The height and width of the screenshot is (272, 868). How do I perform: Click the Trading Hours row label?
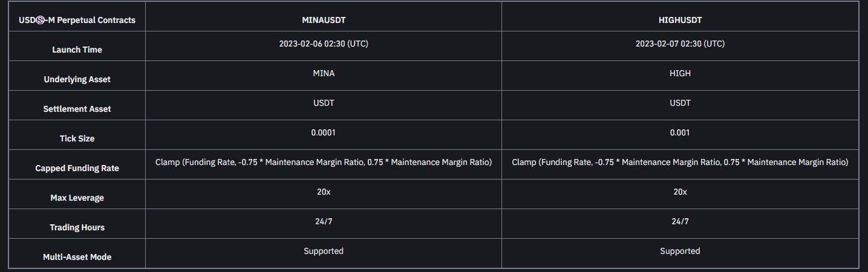click(x=77, y=227)
